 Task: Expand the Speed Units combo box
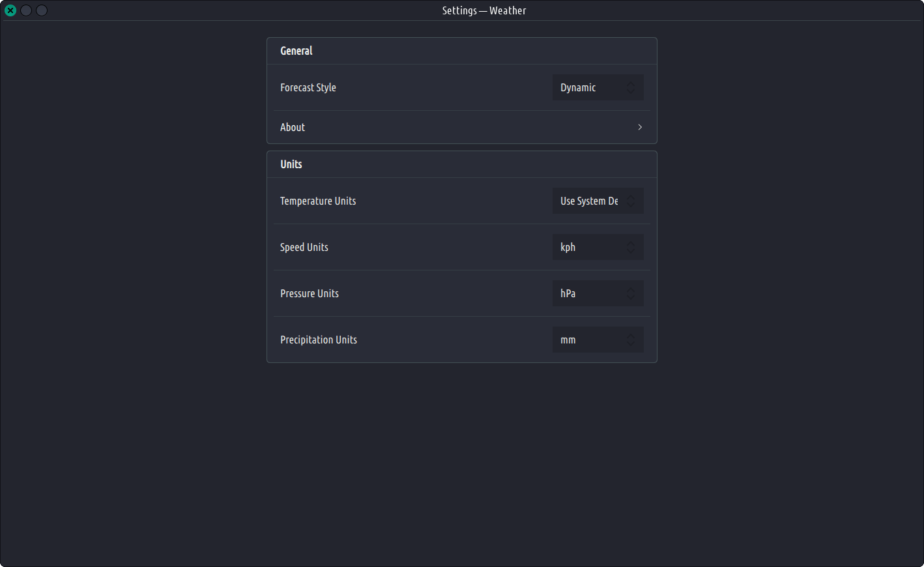click(590, 247)
